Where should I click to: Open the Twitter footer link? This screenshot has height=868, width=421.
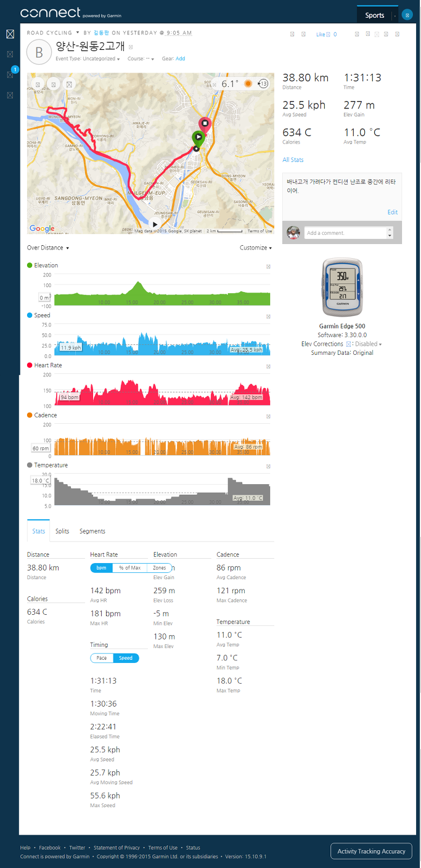77,848
